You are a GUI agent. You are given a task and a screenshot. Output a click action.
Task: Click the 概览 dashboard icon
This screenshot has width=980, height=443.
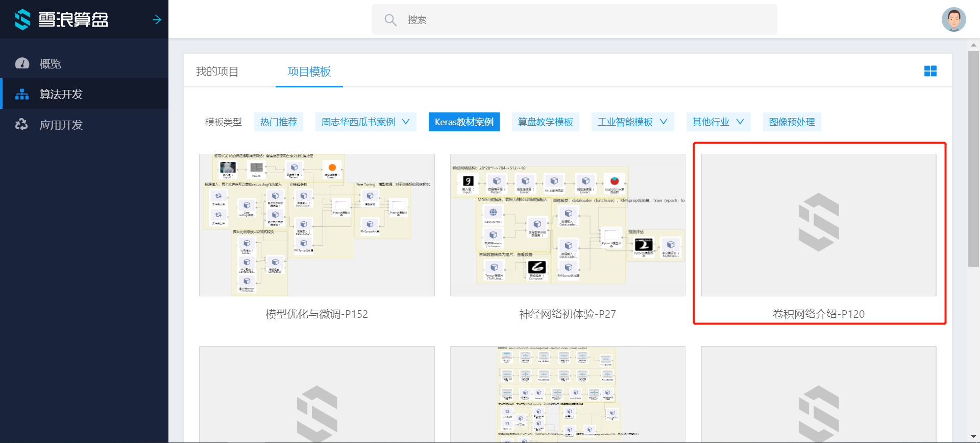coord(22,63)
